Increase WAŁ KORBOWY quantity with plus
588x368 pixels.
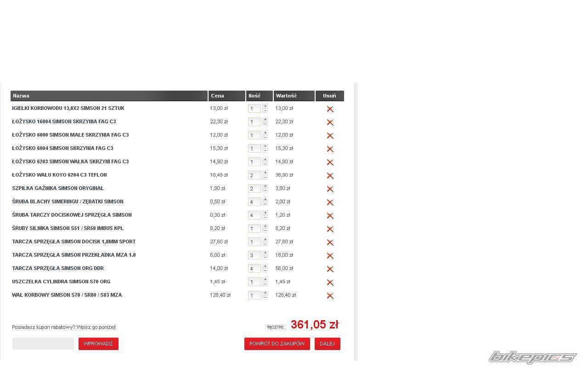265,293
